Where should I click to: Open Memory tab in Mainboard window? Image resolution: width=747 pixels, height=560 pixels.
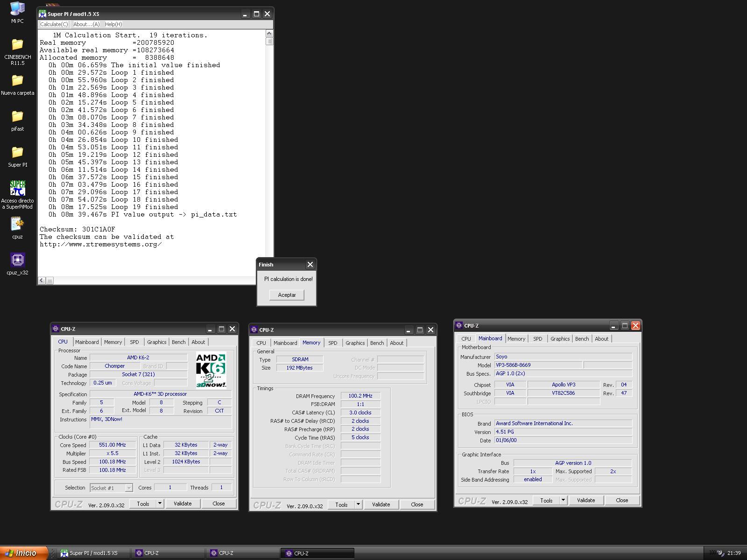click(x=516, y=339)
